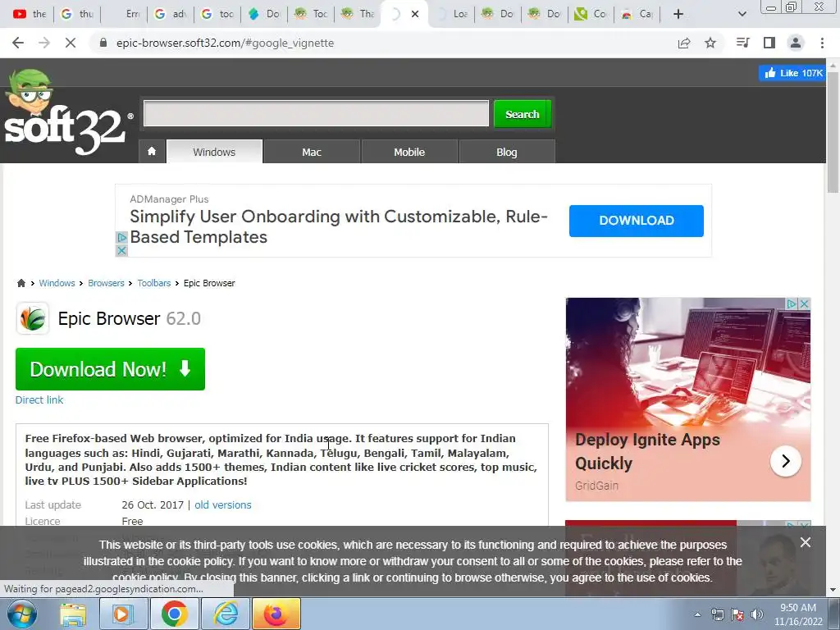This screenshot has width=840, height=630.
Task: Share this page icon in address bar
Action: click(684, 43)
